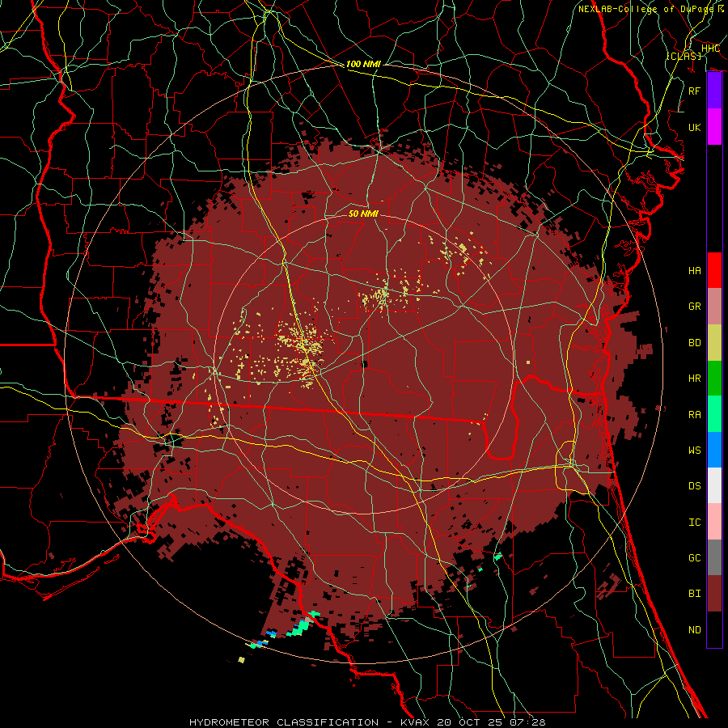The height and width of the screenshot is (728, 728).
Task: Click the blue WS legend color swatch
Action: [x=714, y=450]
